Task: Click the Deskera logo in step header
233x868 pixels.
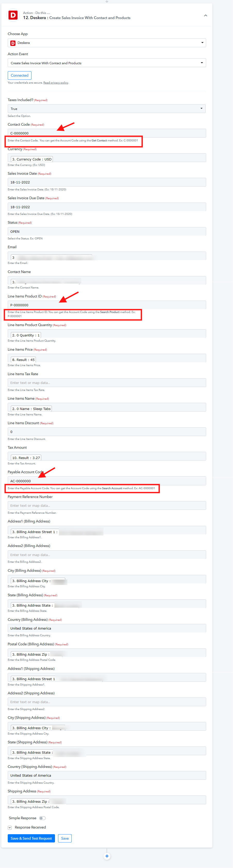Action: [13, 15]
